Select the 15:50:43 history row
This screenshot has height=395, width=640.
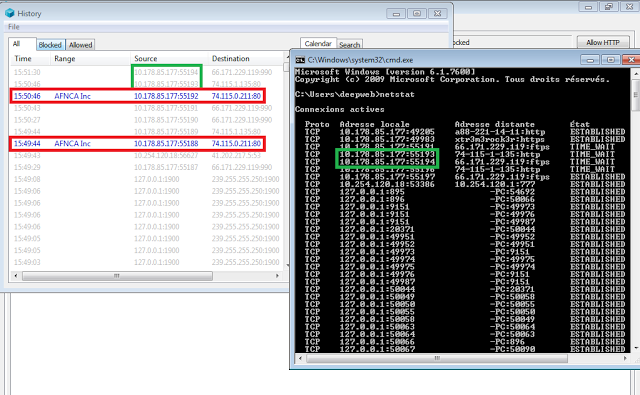click(147, 108)
